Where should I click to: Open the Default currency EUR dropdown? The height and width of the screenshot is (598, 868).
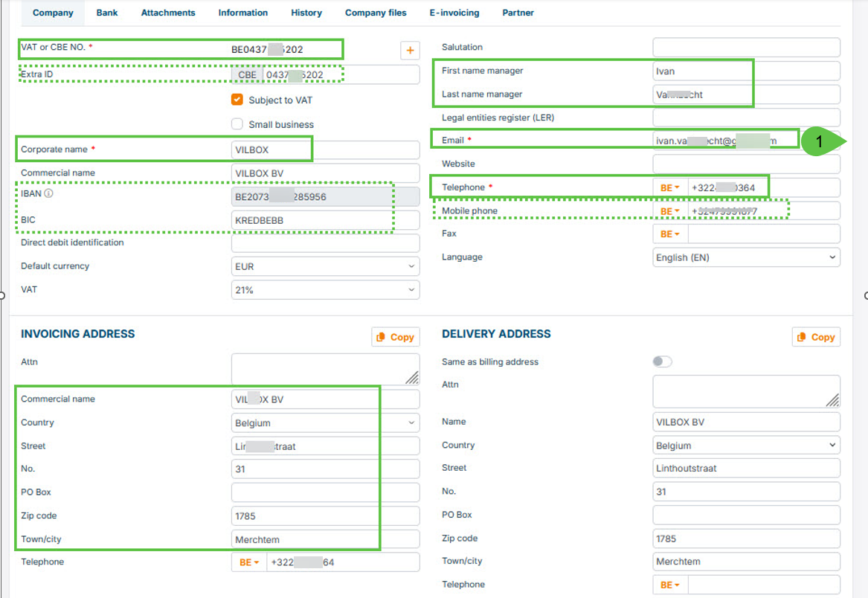[326, 266]
